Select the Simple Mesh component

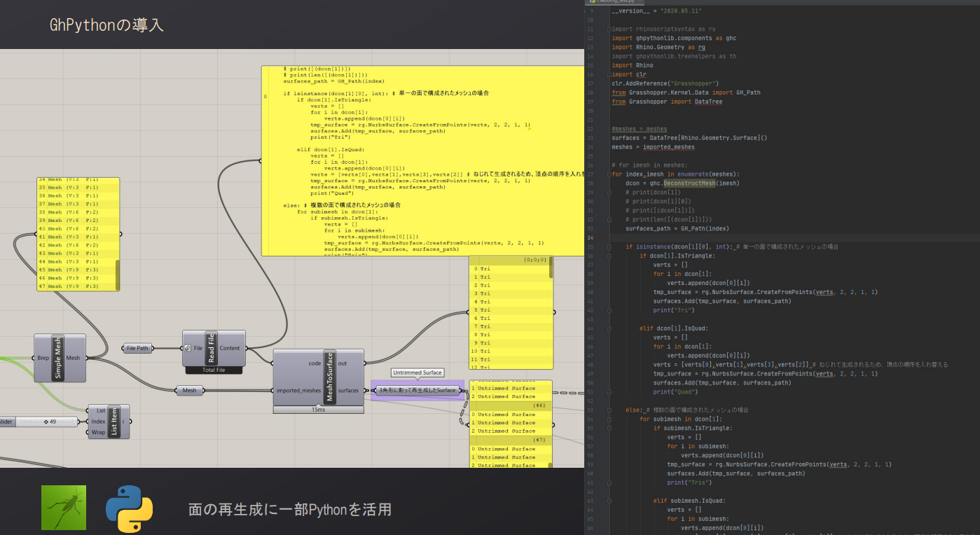[x=60, y=358]
